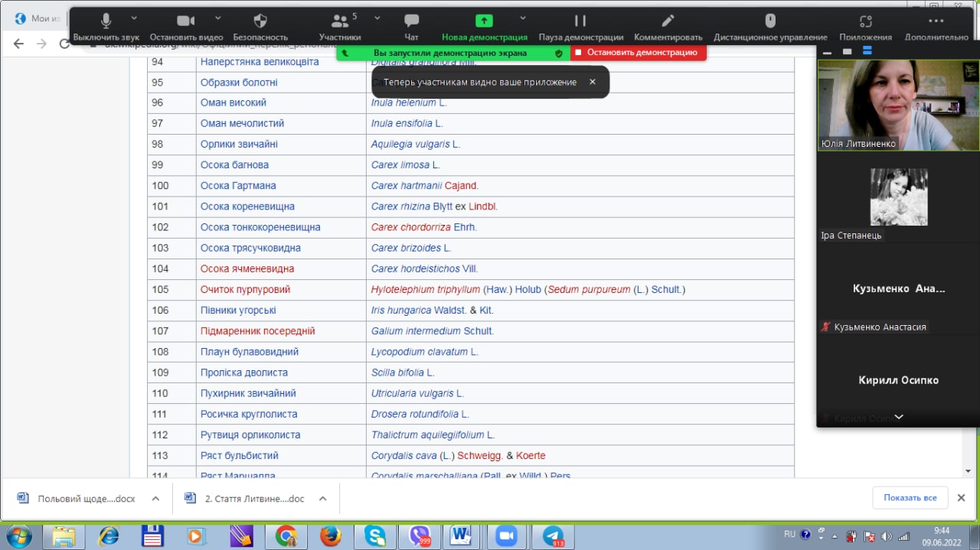The width and height of the screenshot is (980, 550).
Task: Open Комментировать annotation tool
Action: click(x=668, y=28)
